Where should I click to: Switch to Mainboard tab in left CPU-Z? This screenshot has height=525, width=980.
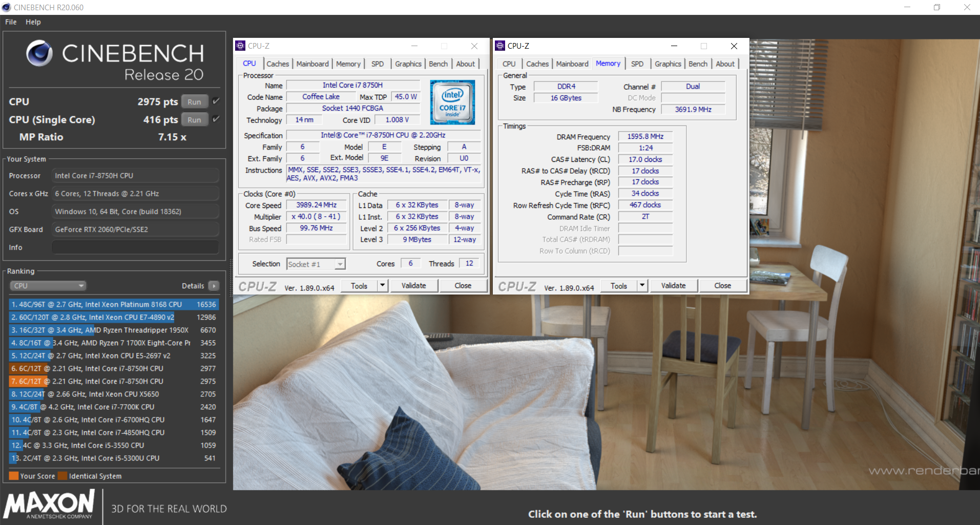(312, 64)
